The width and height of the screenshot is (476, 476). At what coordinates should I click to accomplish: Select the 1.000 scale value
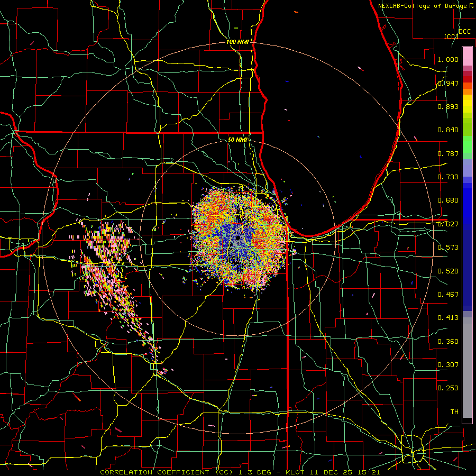pos(448,59)
